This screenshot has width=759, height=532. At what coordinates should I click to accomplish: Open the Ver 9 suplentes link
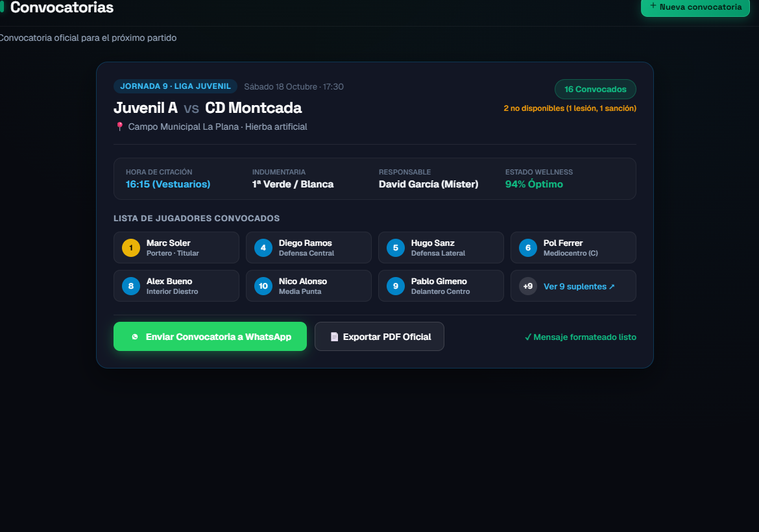[579, 286]
